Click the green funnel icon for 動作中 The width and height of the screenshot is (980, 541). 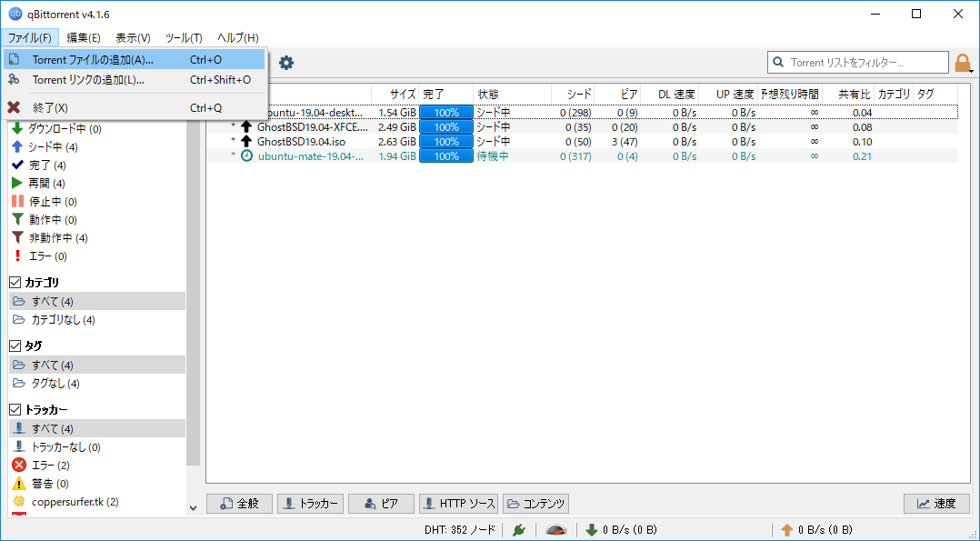(17, 219)
